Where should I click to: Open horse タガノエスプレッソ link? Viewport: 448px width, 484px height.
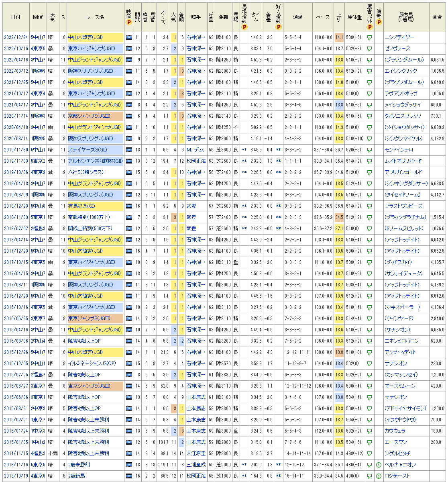point(403,116)
